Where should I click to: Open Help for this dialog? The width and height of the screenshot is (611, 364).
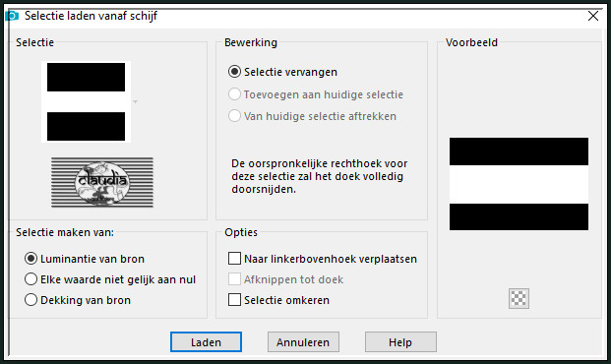(x=400, y=341)
